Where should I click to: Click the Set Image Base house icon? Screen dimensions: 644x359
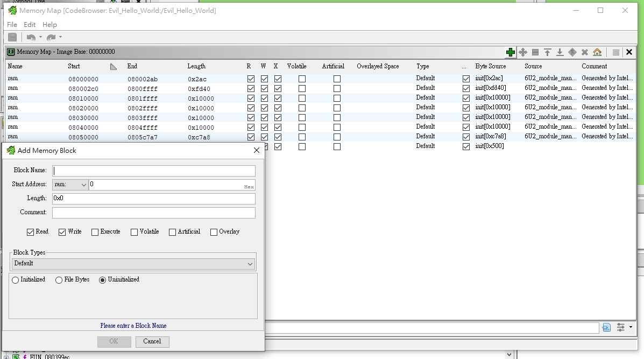tap(597, 52)
